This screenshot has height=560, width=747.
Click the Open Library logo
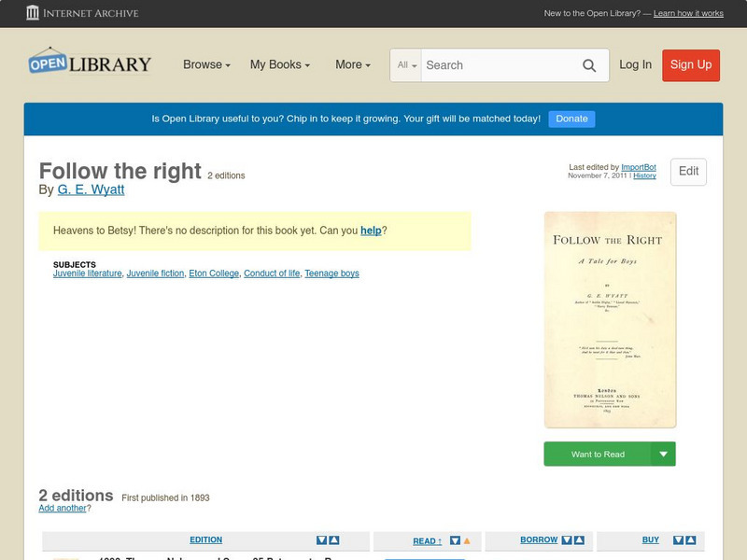click(89, 62)
